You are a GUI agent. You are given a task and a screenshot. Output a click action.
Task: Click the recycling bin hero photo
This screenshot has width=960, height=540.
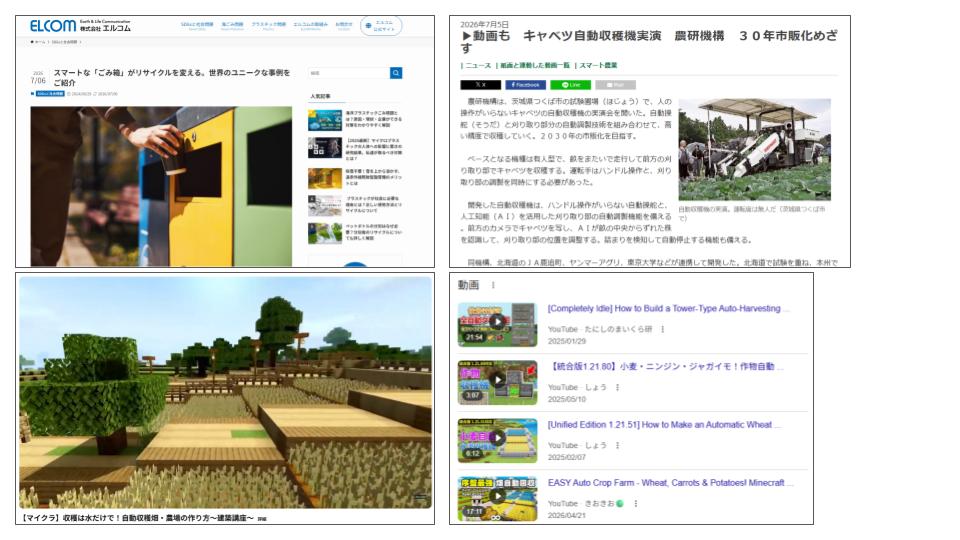[x=161, y=186]
